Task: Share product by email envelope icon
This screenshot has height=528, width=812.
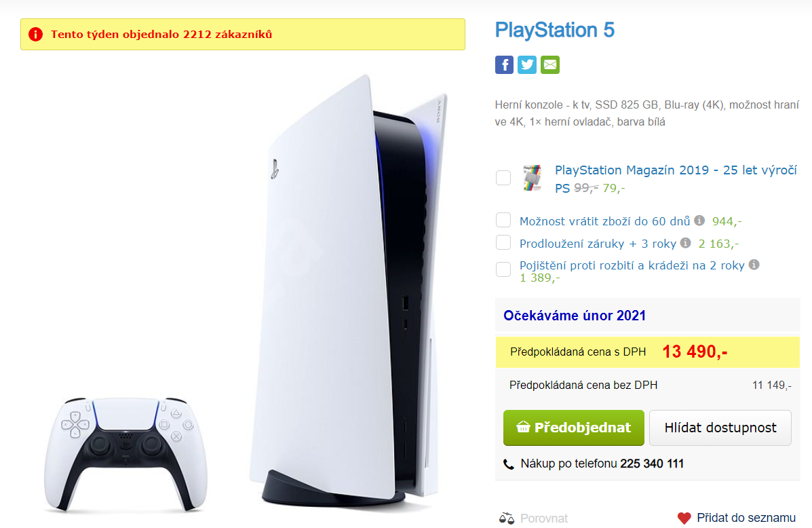Action: (550, 64)
